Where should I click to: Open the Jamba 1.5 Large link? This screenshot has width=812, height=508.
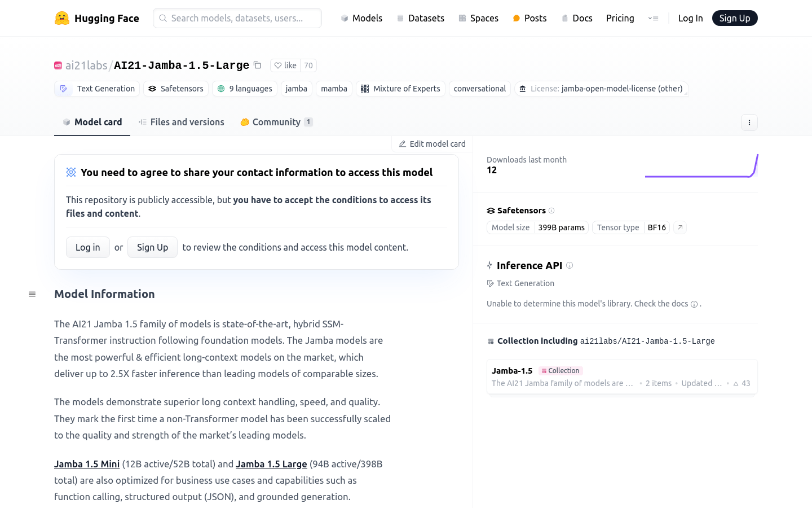click(x=271, y=464)
